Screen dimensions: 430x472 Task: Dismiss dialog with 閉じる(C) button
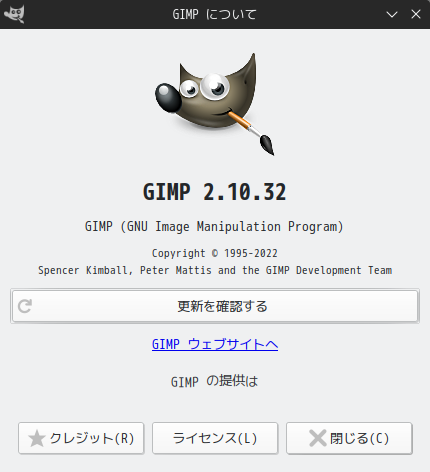coord(349,438)
